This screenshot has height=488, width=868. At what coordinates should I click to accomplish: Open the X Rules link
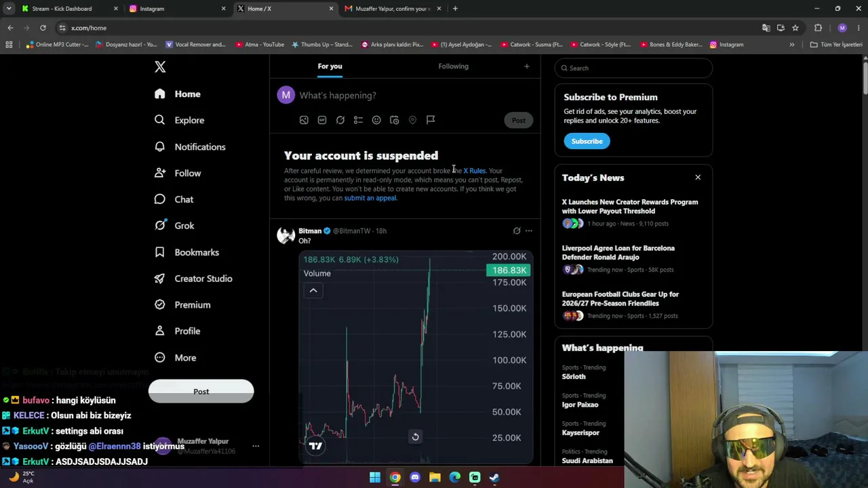click(x=474, y=171)
